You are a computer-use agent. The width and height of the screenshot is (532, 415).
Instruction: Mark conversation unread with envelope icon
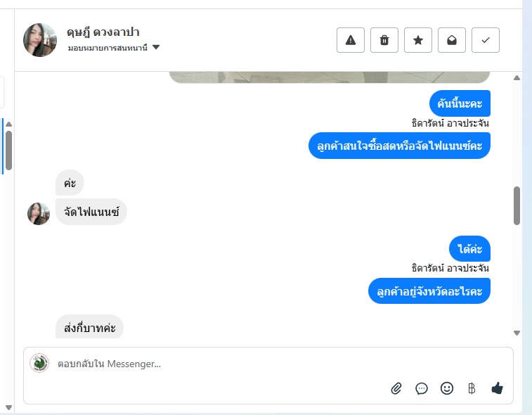(x=452, y=40)
